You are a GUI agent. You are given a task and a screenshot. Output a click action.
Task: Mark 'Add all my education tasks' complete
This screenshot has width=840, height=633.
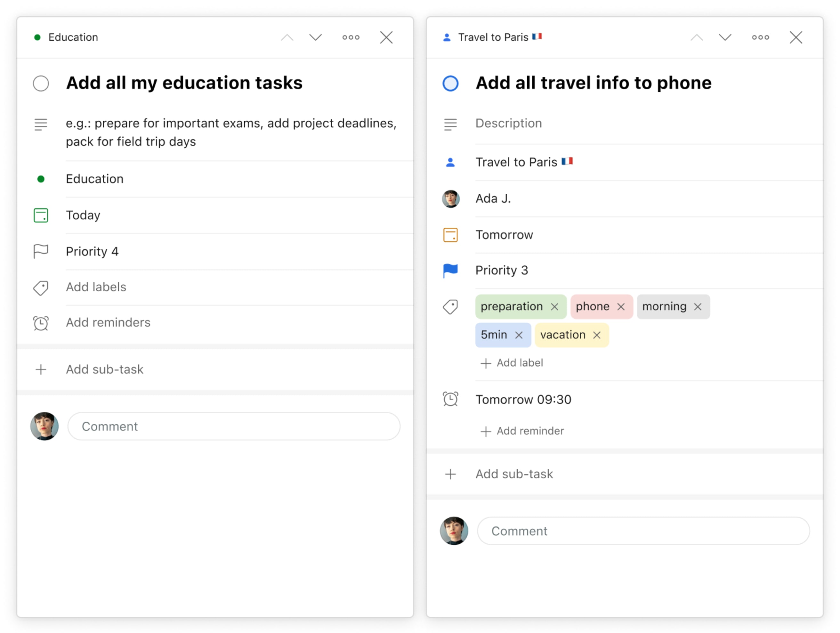[x=41, y=83]
